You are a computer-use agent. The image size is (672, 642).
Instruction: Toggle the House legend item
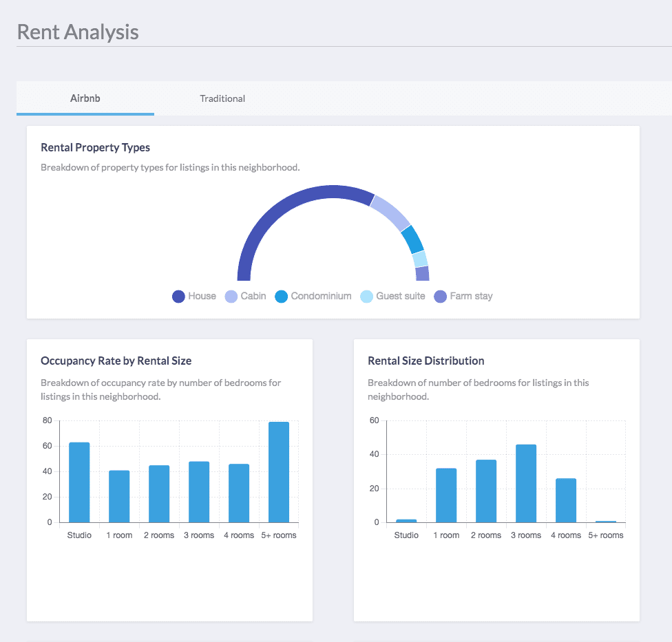pyautogui.click(x=194, y=297)
